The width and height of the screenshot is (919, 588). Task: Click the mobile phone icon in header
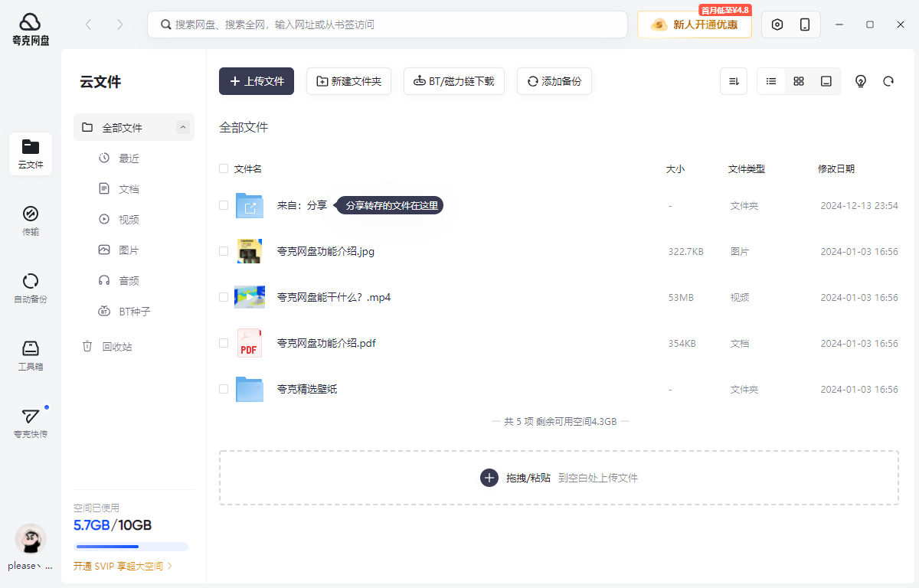coord(805,24)
